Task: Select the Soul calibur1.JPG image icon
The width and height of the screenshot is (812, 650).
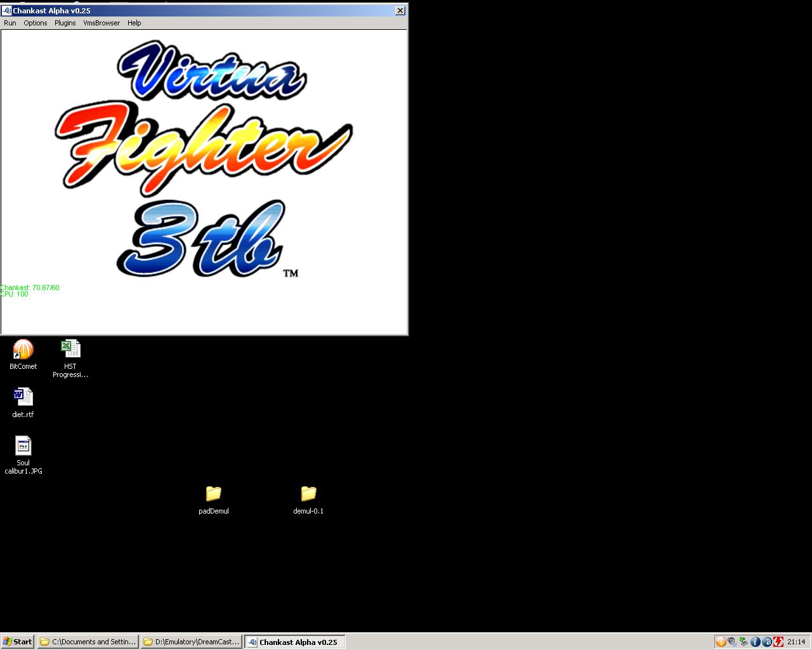Action: click(x=23, y=446)
